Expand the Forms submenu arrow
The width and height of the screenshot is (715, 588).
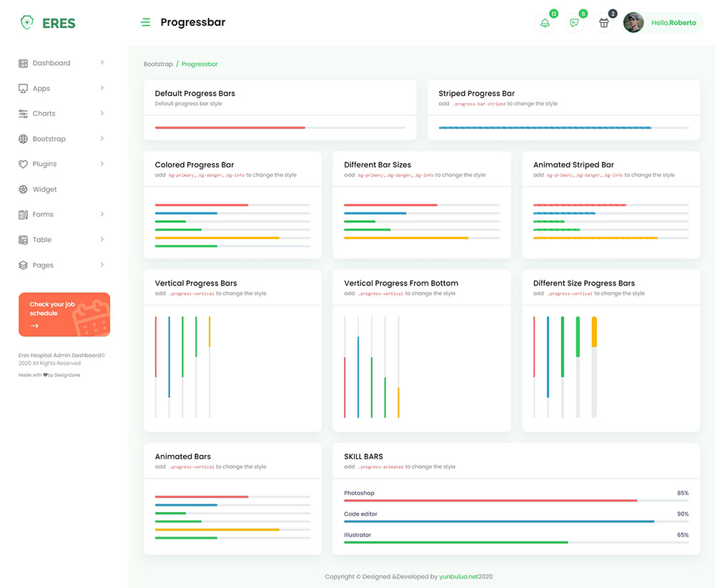click(102, 214)
